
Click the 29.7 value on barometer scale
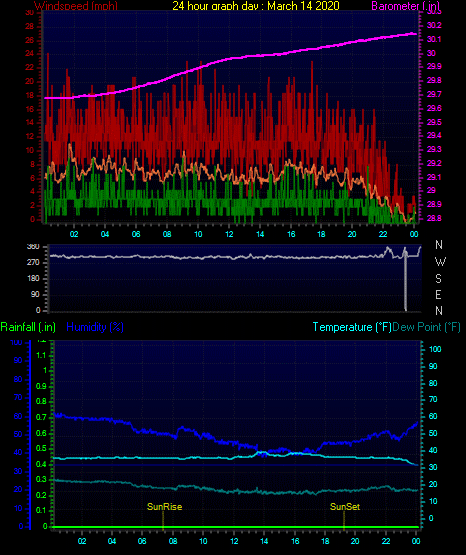click(x=434, y=94)
